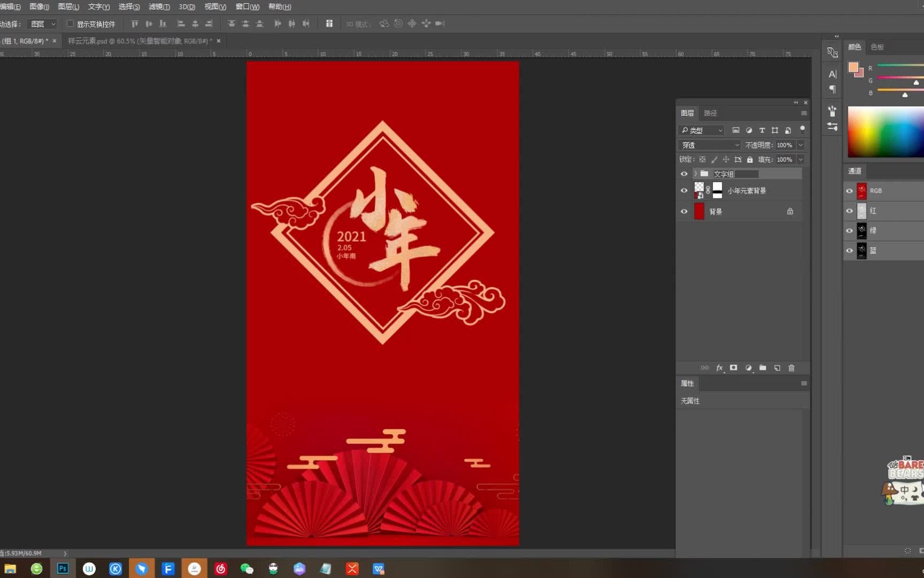Open the Properties panel menu

(x=804, y=383)
